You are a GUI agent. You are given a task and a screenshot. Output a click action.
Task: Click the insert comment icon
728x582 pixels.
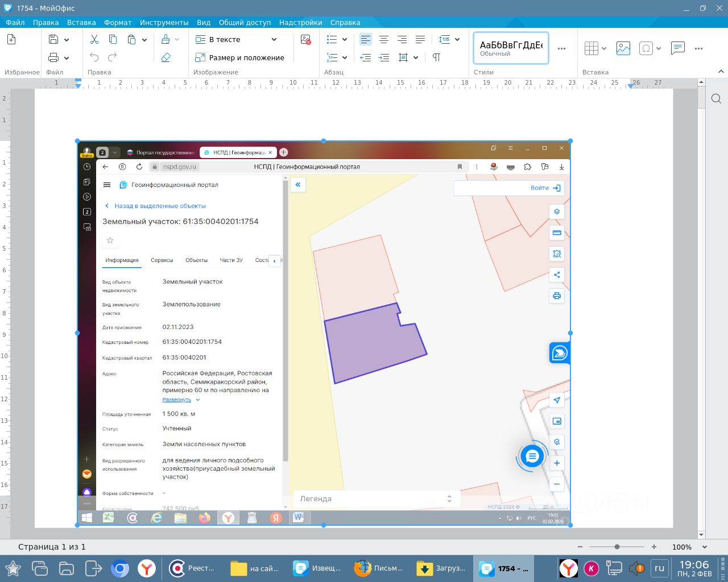(x=677, y=48)
